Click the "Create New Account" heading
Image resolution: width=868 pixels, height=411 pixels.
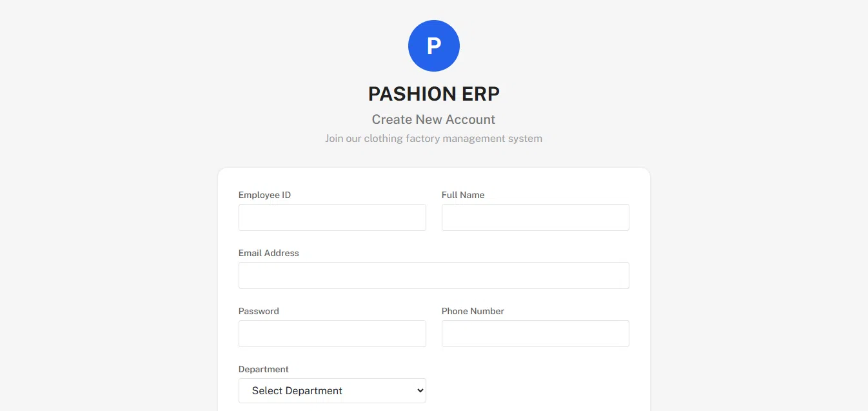tap(433, 119)
